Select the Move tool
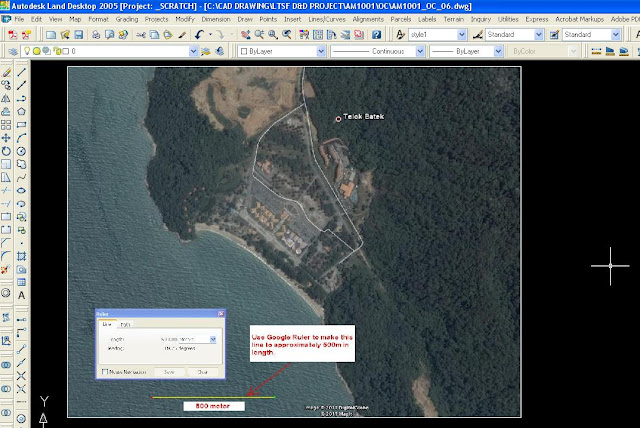Screen dimensions: 640x428 (6, 138)
